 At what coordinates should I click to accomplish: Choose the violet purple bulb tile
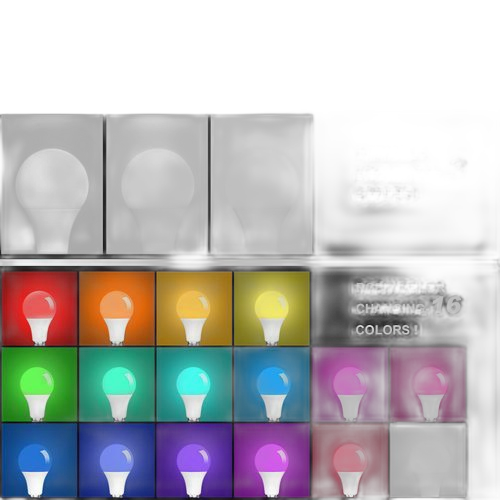[194, 460]
